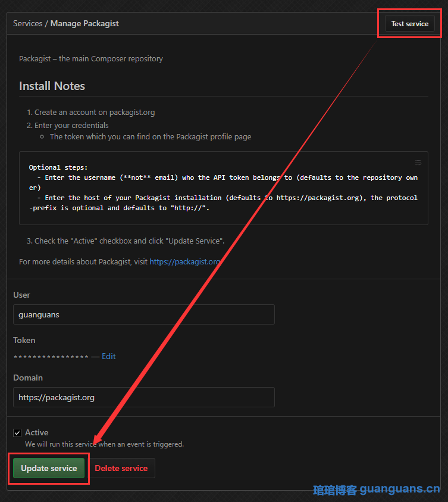Viewport: 448px width, 502px height.
Task: Select the Token field label
Action: pyautogui.click(x=24, y=340)
